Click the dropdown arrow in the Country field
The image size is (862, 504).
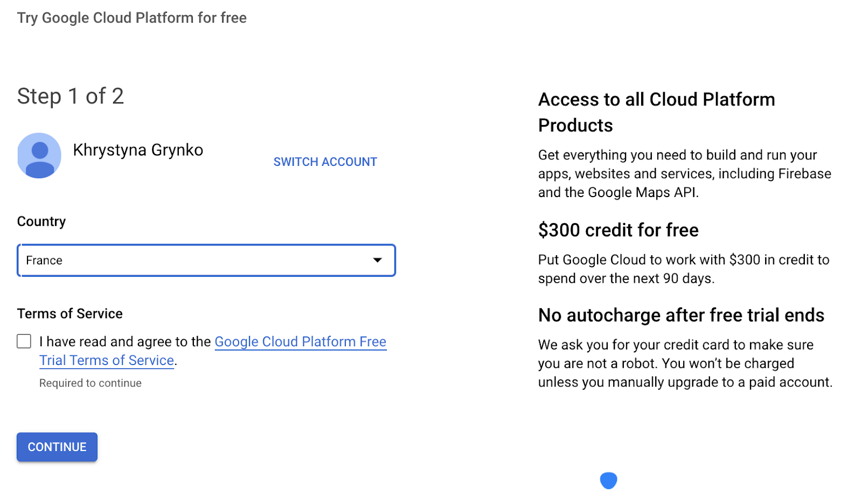tap(378, 261)
